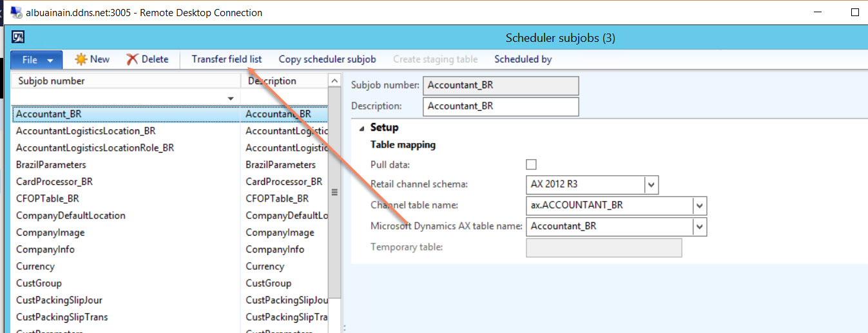The height and width of the screenshot is (333, 868).
Task: Open Microsoft Dynamics AX table name dropdown
Action: (700, 227)
